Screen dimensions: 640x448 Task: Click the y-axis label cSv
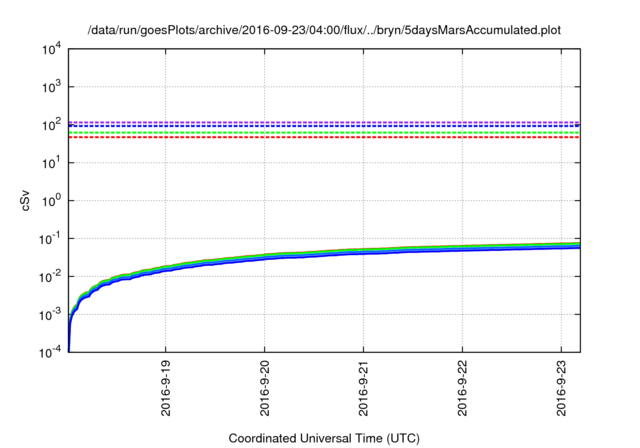(26, 201)
